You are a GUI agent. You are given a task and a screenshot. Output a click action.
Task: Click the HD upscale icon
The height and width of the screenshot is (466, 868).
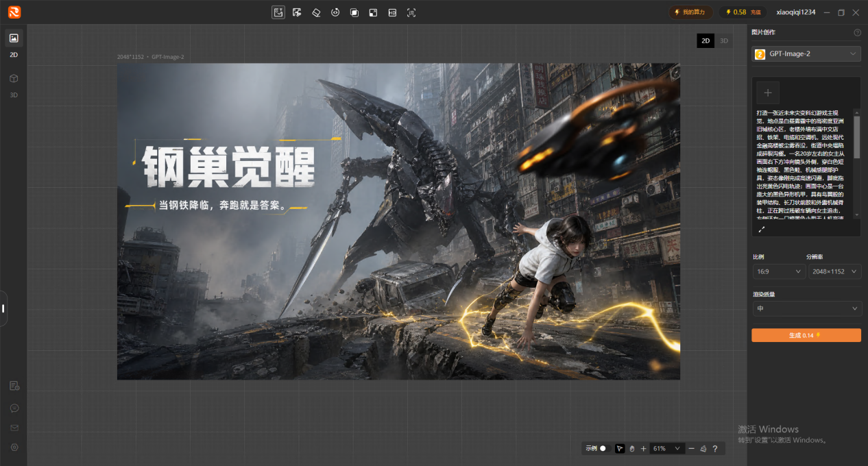392,12
